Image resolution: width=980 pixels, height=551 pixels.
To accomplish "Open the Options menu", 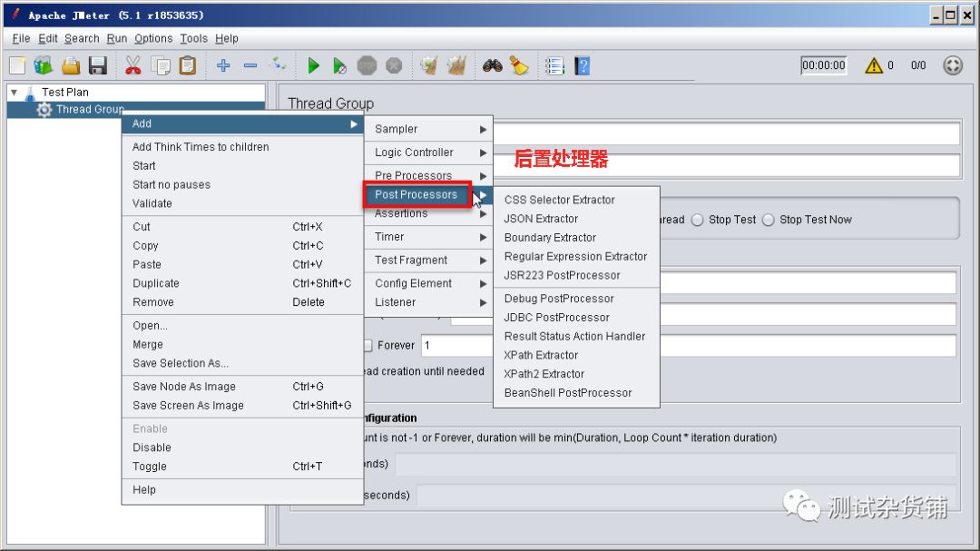I will pos(153,38).
